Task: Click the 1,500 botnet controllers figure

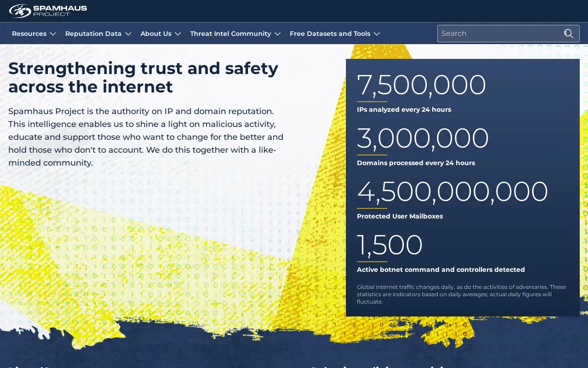Action: click(x=390, y=245)
